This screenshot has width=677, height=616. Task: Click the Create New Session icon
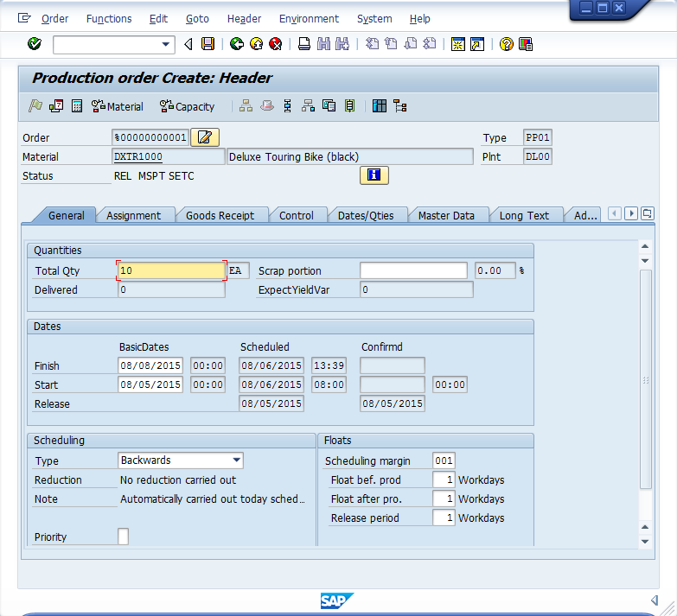pos(458,44)
